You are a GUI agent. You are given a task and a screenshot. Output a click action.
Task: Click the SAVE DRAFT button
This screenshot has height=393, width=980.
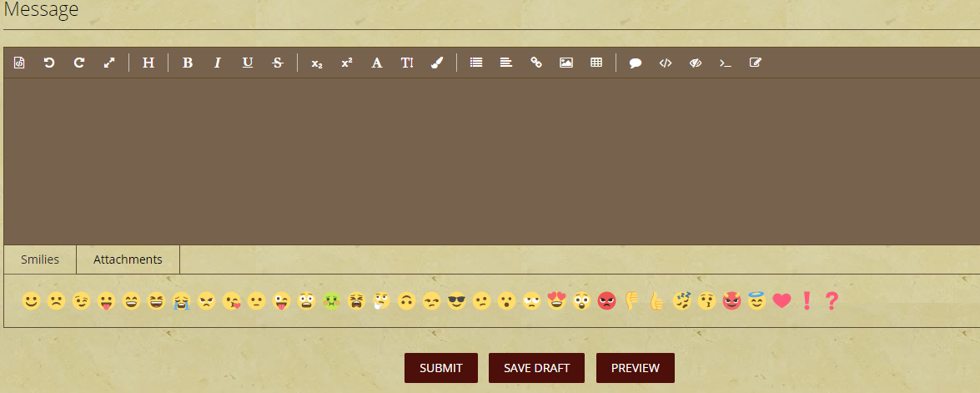(x=537, y=368)
